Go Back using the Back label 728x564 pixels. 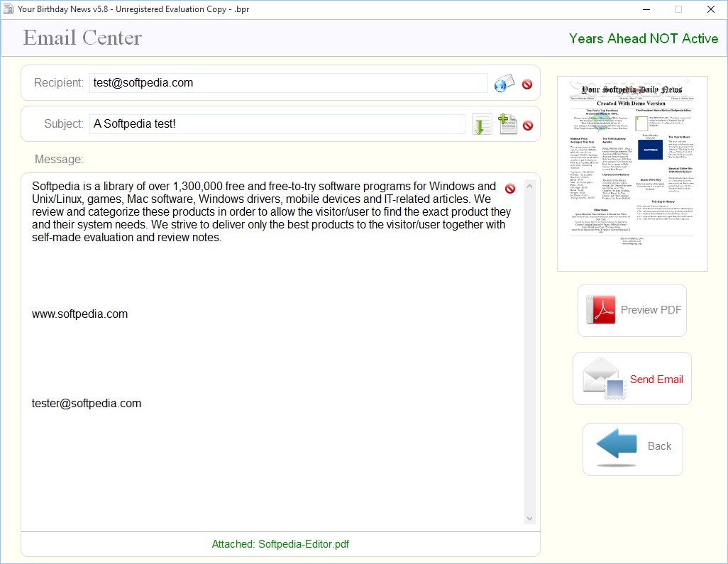(x=659, y=446)
